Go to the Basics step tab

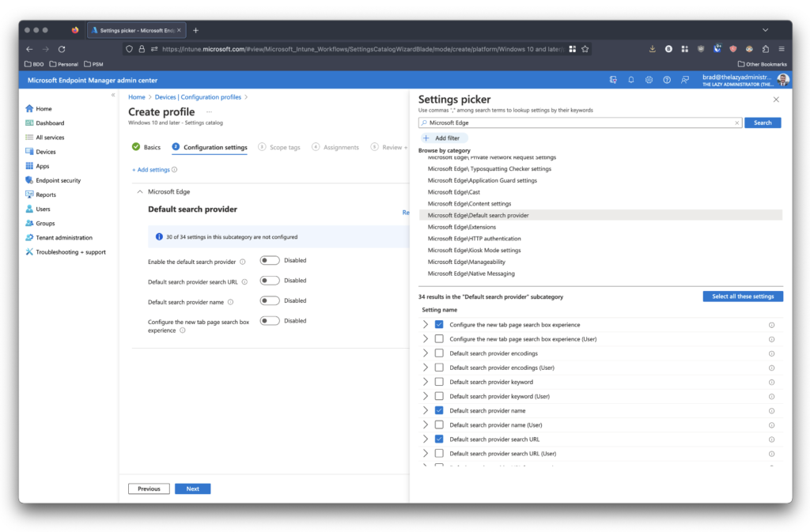(x=146, y=147)
